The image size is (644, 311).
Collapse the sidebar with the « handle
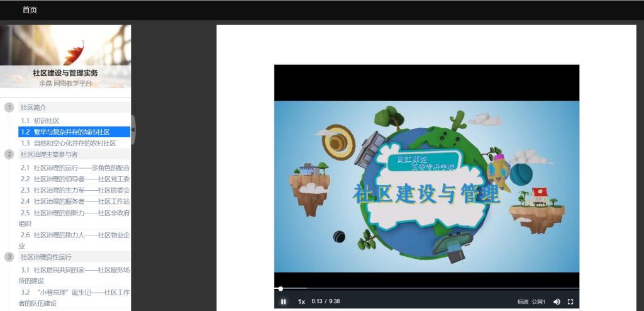(133, 130)
